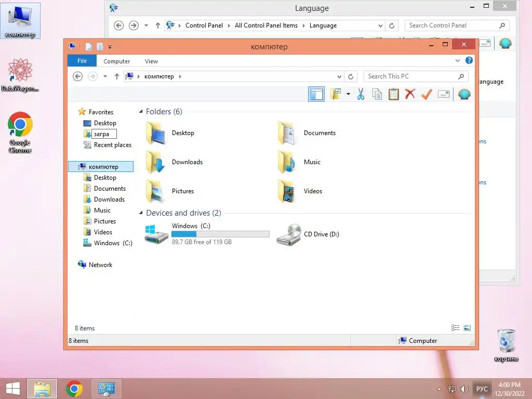The height and width of the screenshot is (399, 532).
Task: Click the folder options toolbar icon
Action: click(336, 94)
